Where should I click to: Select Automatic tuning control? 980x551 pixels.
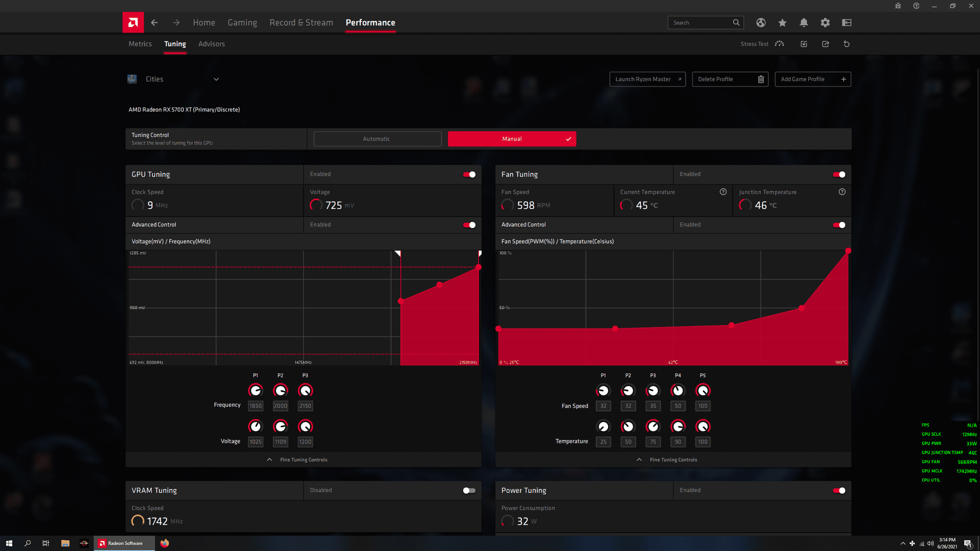(377, 139)
